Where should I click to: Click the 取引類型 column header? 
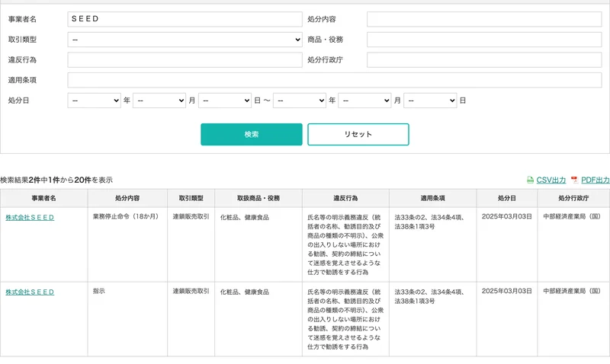pos(191,198)
